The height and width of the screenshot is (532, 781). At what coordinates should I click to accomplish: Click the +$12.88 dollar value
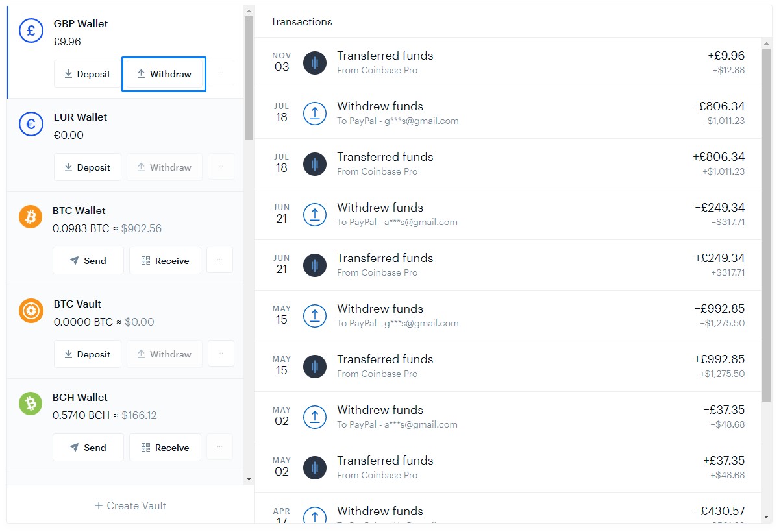tap(728, 70)
